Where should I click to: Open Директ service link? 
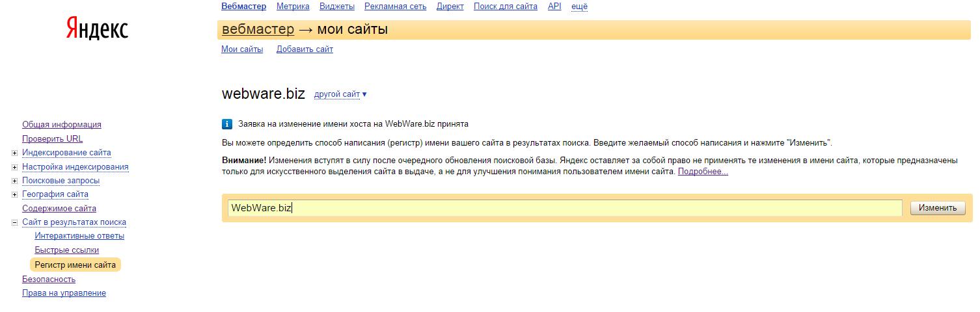click(x=450, y=6)
